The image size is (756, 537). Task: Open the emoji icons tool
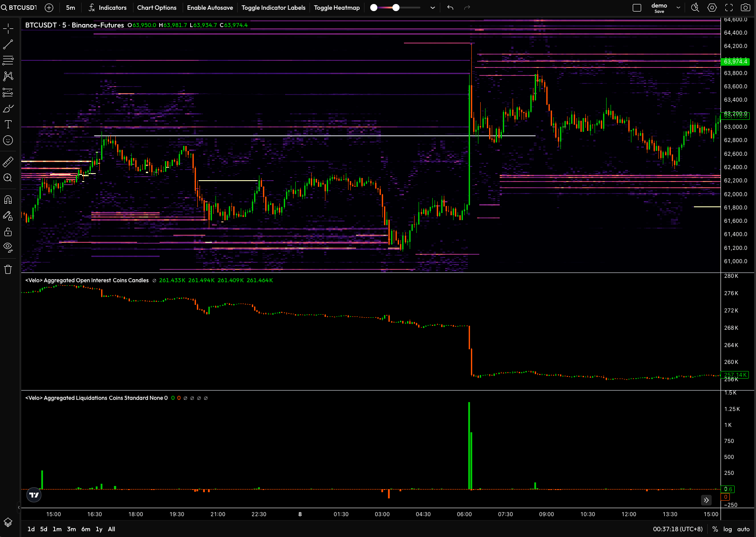(x=8, y=140)
